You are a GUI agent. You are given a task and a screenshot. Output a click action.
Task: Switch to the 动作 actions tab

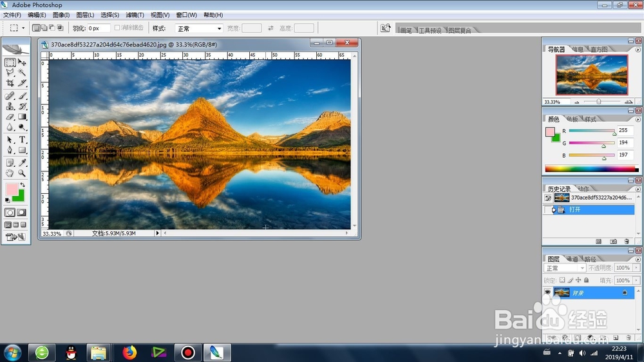pyautogui.click(x=583, y=189)
